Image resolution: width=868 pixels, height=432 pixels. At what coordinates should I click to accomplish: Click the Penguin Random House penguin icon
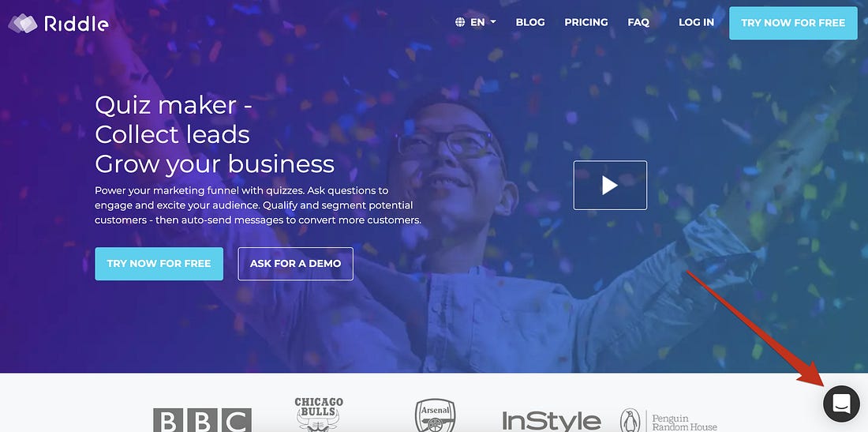630,420
